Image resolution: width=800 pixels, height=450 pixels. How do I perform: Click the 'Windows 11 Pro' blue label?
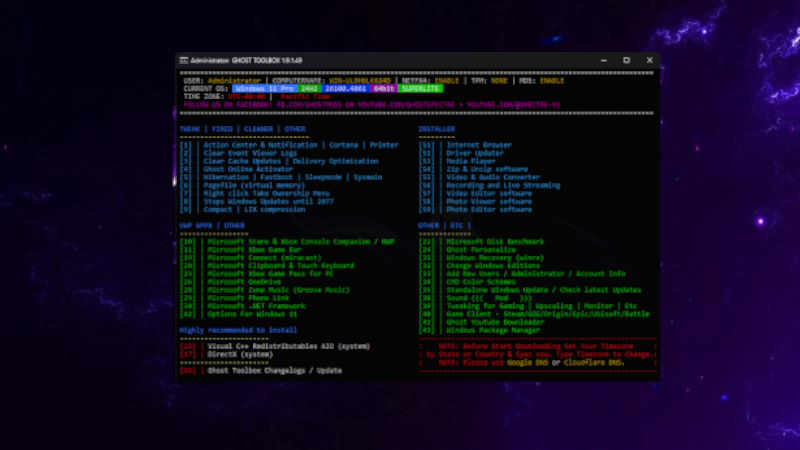265,89
